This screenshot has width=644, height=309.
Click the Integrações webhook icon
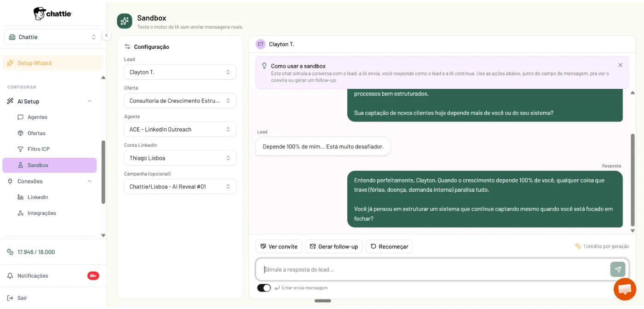point(20,213)
